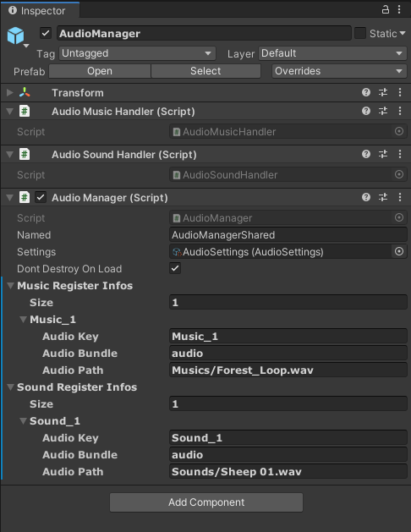The height and width of the screenshot is (532, 411).
Task: Click the prefab Open button
Action: (x=100, y=71)
